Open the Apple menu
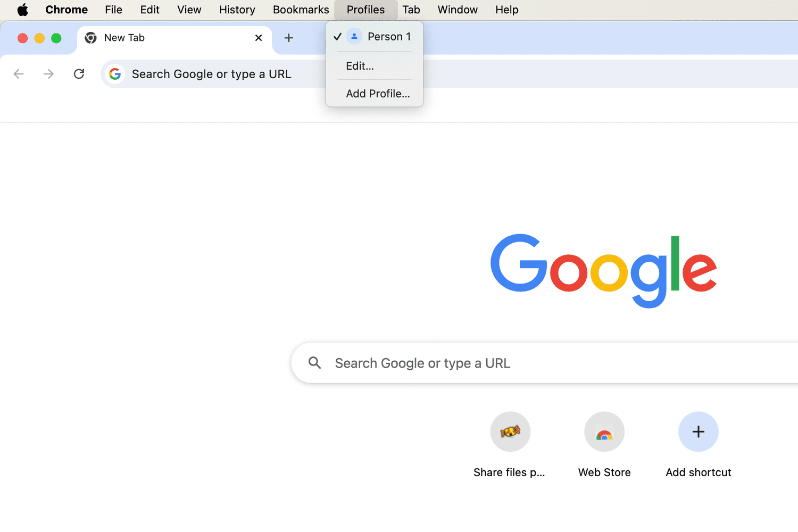798x532 pixels. pyautogui.click(x=22, y=10)
